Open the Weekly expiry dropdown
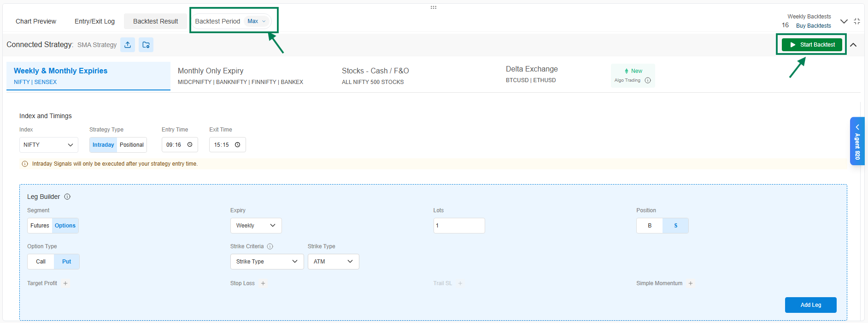This screenshot has width=868, height=323. click(256, 226)
